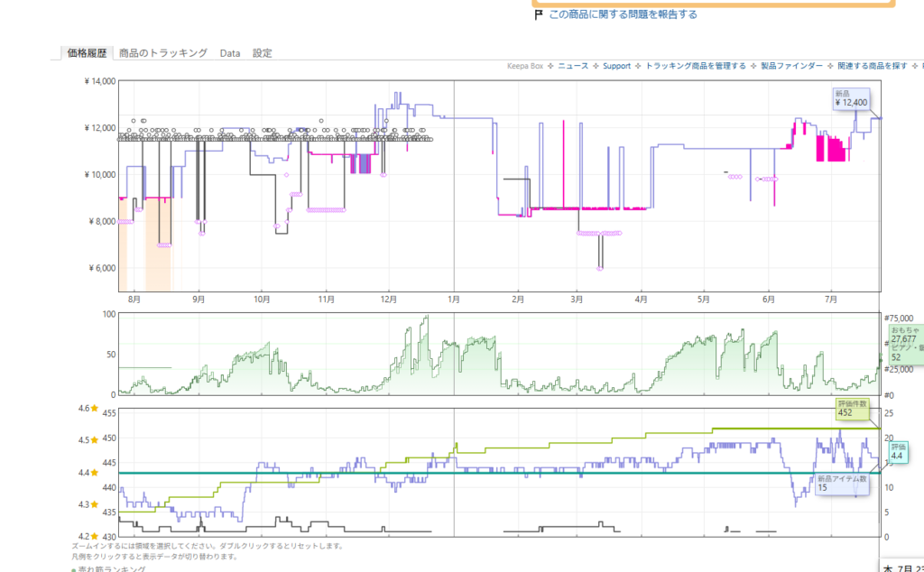This screenshot has width=924, height=572.
Task: Click the 評価件数 452 label on chart
Action: (853, 408)
